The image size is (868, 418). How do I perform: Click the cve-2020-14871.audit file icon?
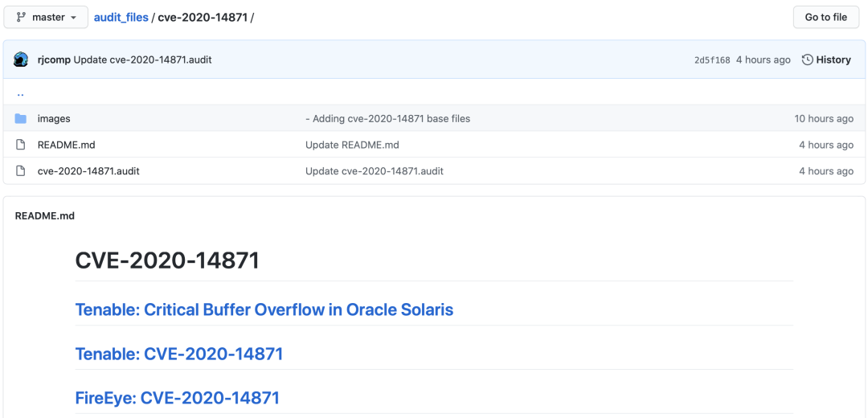tap(20, 171)
